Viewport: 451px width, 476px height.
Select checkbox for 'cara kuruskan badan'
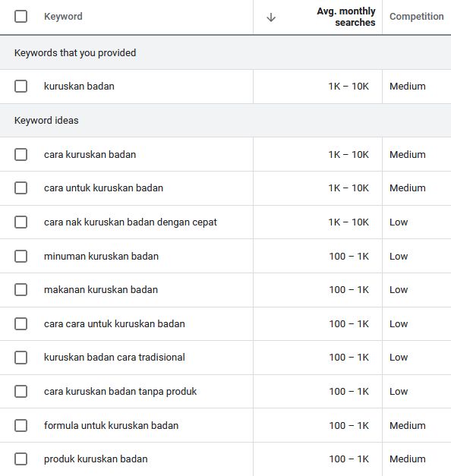click(21, 155)
